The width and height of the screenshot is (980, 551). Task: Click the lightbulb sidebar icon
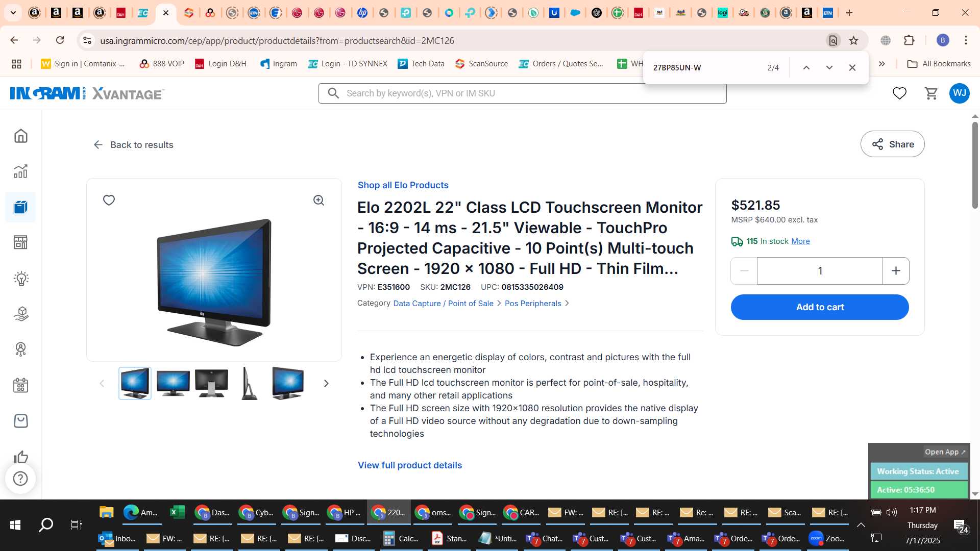[x=21, y=279]
